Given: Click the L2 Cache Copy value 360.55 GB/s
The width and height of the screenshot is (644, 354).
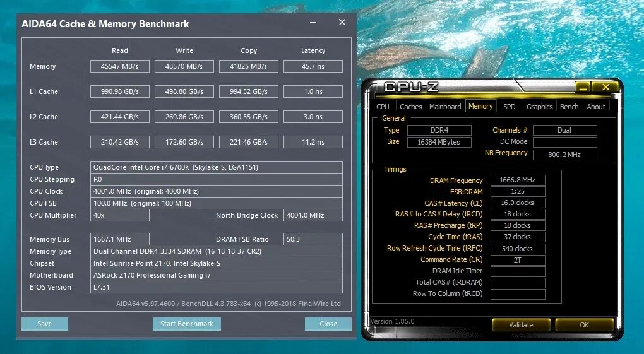Looking at the screenshot, I should 249,117.
